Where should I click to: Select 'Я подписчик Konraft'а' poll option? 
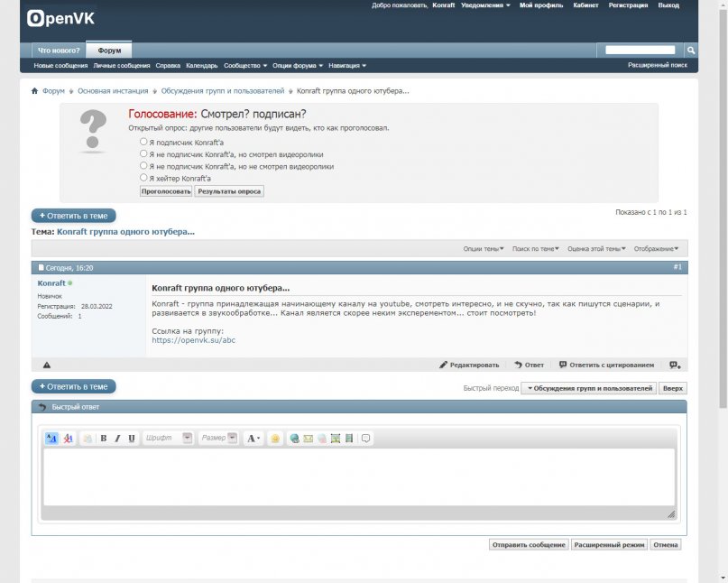tap(143, 142)
